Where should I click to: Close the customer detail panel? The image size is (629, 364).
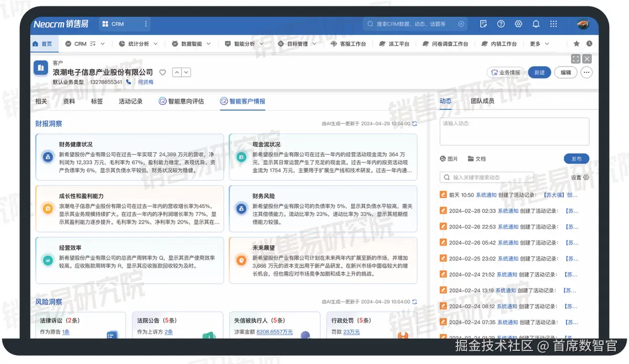click(x=587, y=59)
